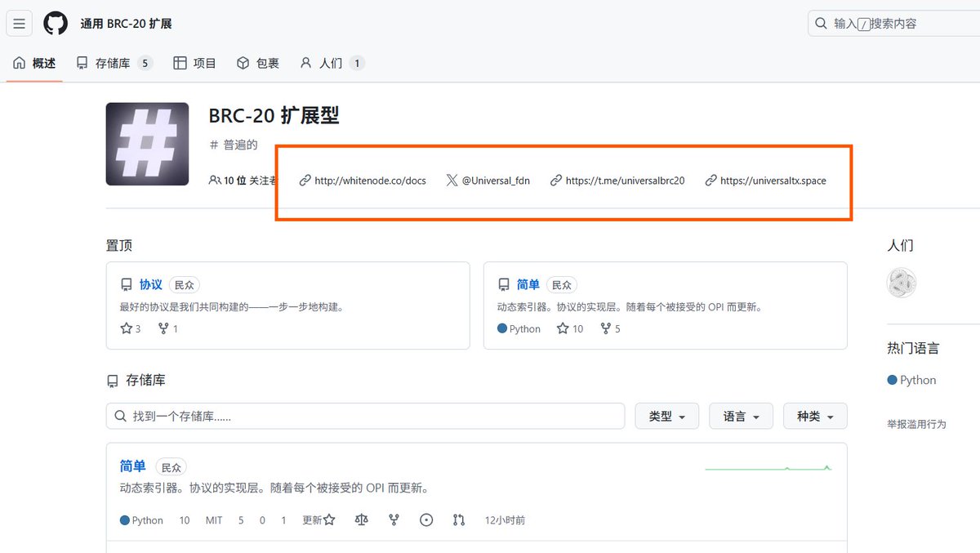Image resolution: width=980 pixels, height=553 pixels.
Task: Switch to the 概述 tab
Action: (x=34, y=63)
